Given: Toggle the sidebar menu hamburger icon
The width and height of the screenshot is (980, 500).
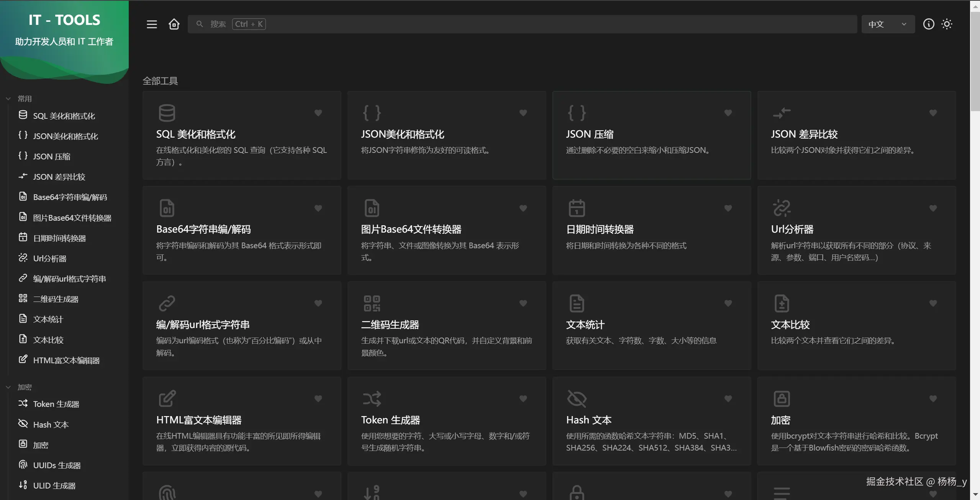Looking at the screenshot, I should coord(152,24).
